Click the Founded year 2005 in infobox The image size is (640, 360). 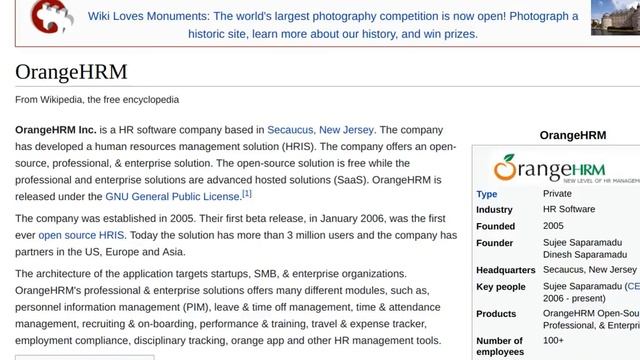pos(553,226)
